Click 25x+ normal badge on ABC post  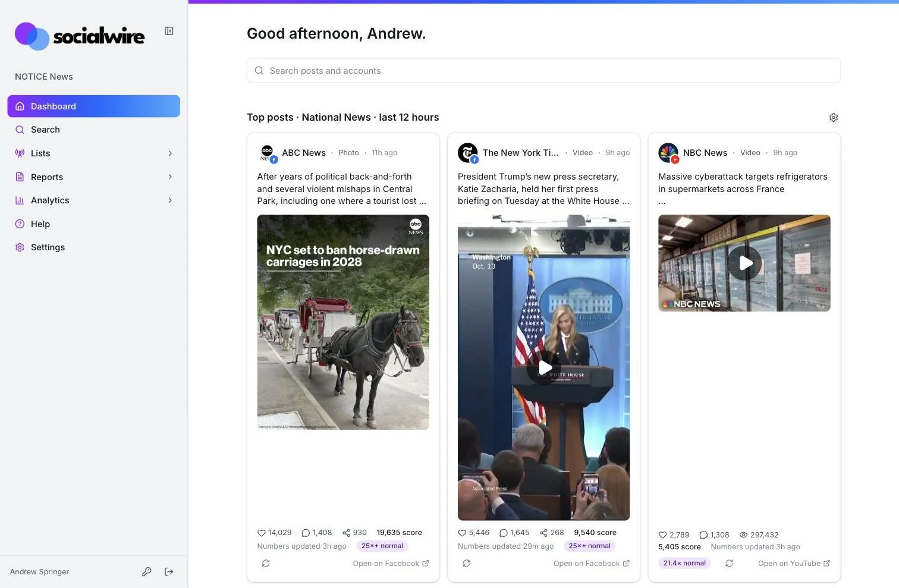pos(382,546)
